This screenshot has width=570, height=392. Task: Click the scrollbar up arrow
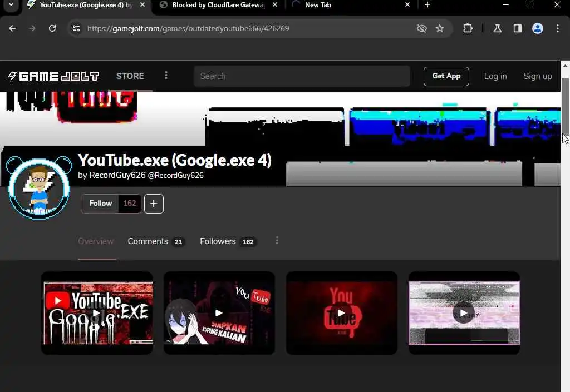coord(565,66)
